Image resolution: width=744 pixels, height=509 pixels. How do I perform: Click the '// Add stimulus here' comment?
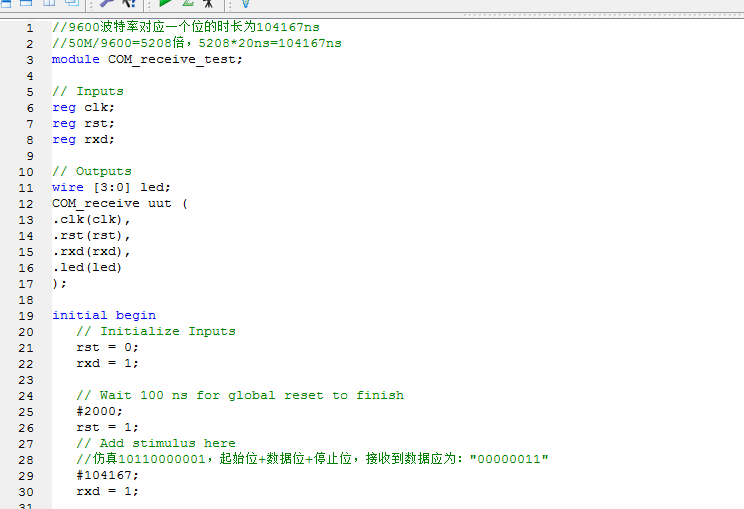click(x=156, y=443)
